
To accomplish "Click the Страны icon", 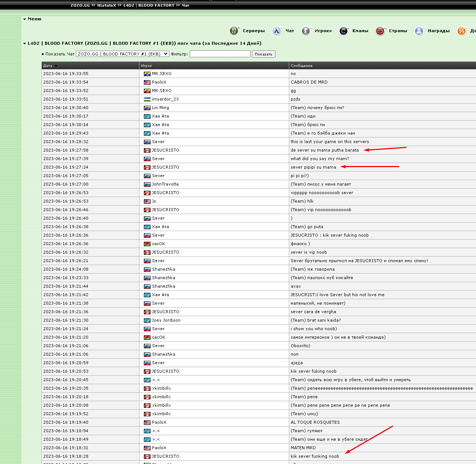I will tap(380, 31).
